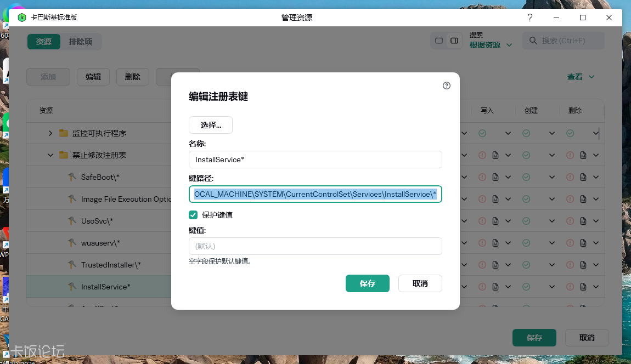This screenshot has height=364, width=631.
Task: Click the 删除 allow icon in the 监控可执行程序 row
Action: click(570, 133)
